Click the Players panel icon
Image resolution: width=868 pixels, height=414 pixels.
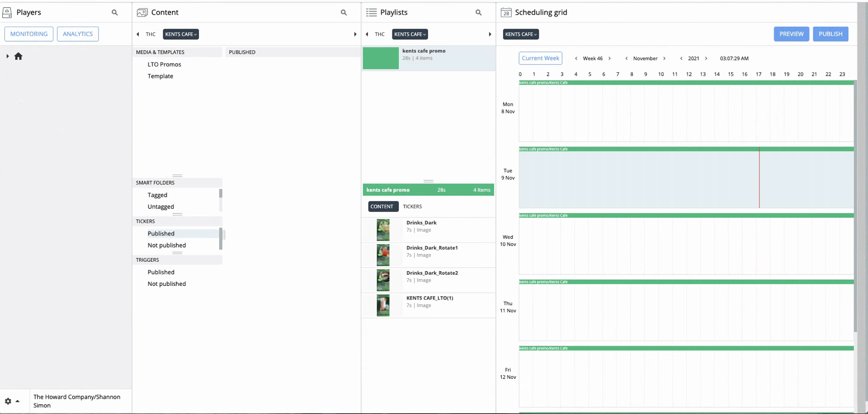point(7,12)
